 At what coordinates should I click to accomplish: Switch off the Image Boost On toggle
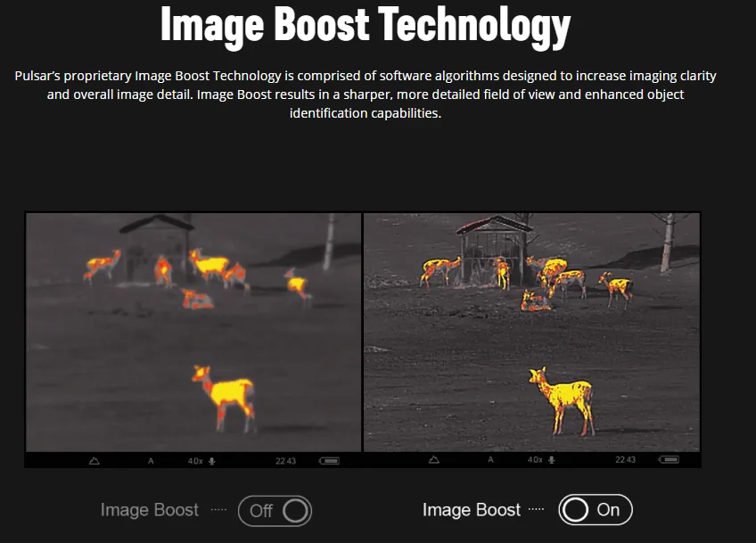pyautogui.click(x=596, y=510)
